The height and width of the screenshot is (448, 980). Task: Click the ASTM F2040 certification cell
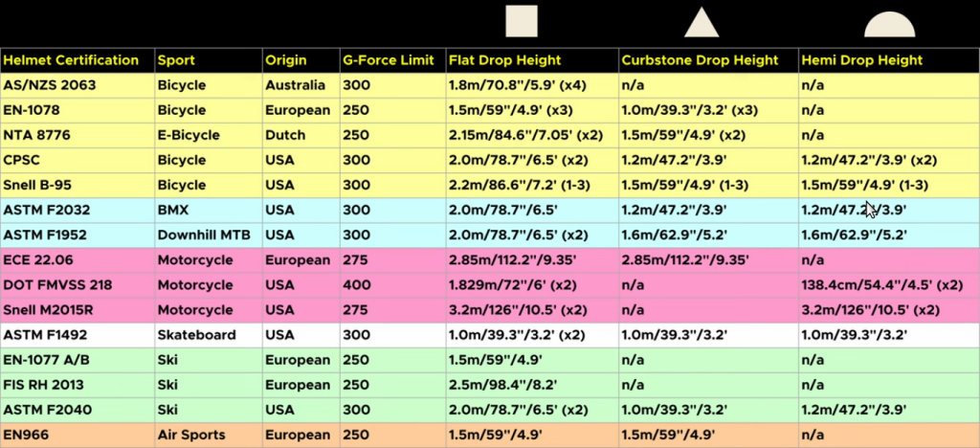78,411
